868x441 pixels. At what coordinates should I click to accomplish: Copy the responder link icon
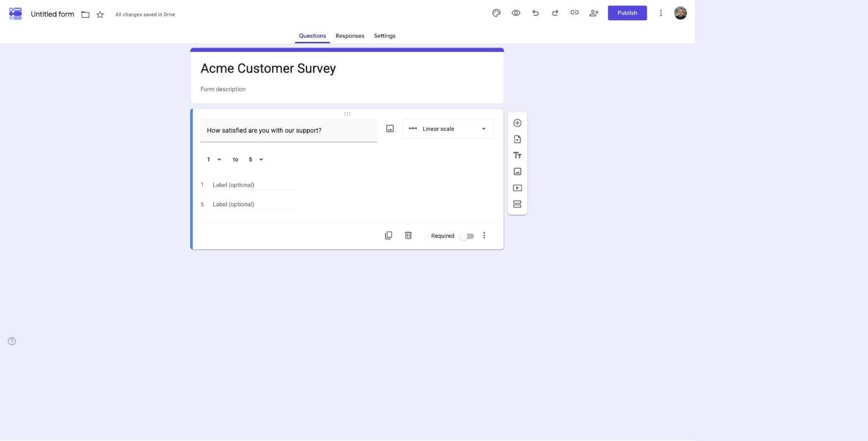click(x=574, y=12)
